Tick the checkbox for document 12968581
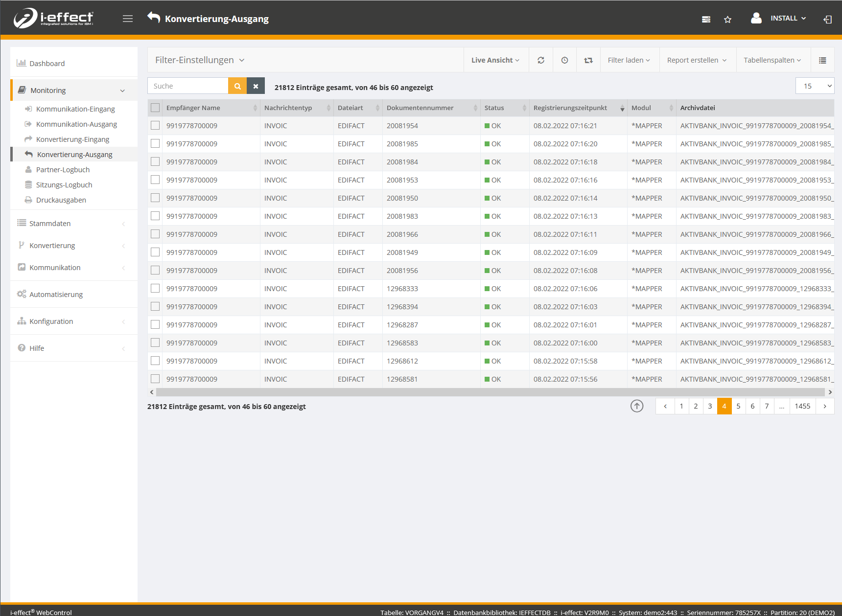Image resolution: width=842 pixels, height=616 pixels. coord(155,379)
